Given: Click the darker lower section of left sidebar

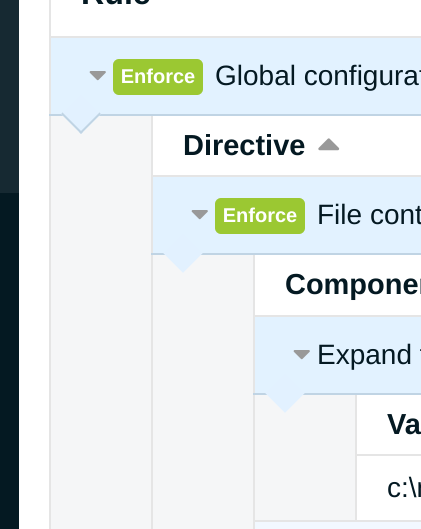Looking at the screenshot, I should (x=9, y=361).
